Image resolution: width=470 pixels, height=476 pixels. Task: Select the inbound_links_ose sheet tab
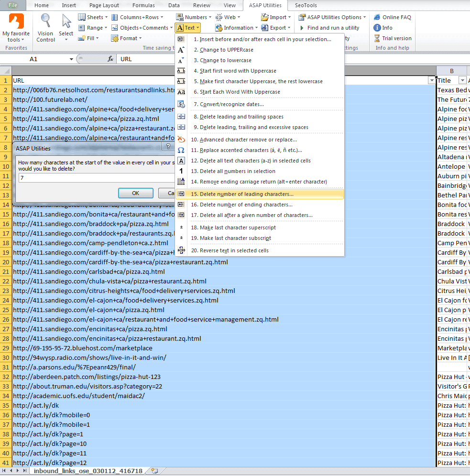pyautogui.click(x=88, y=471)
